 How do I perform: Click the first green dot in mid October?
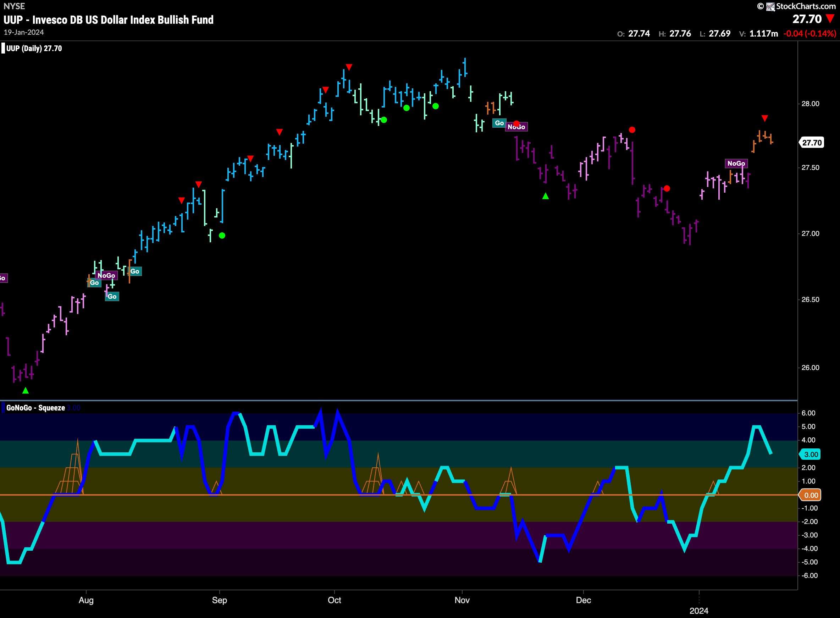coord(384,120)
